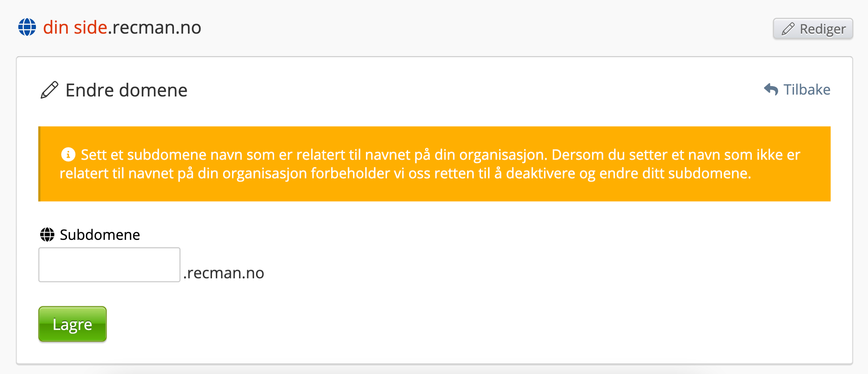Image resolution: width=868 pixels, height=374 pixels.
Task: Click the ".recman.no" suffix after the input
Action: [x=224, y=273]
